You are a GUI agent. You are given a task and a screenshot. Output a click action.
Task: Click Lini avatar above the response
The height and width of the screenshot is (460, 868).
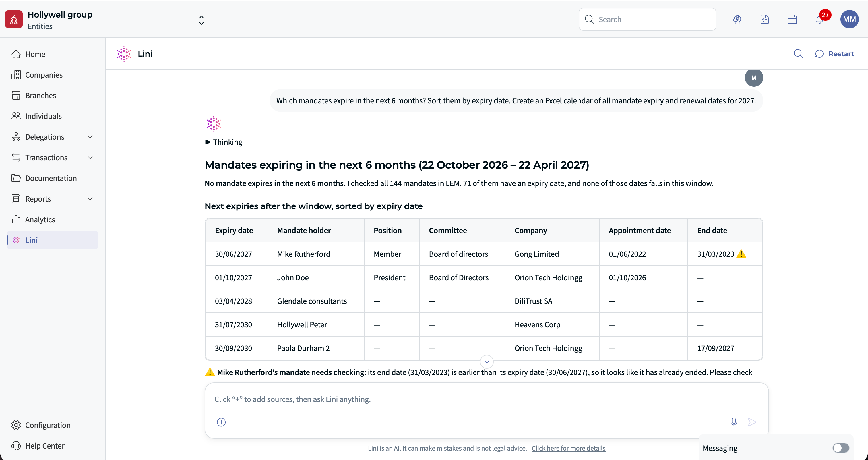pos(214,124)
